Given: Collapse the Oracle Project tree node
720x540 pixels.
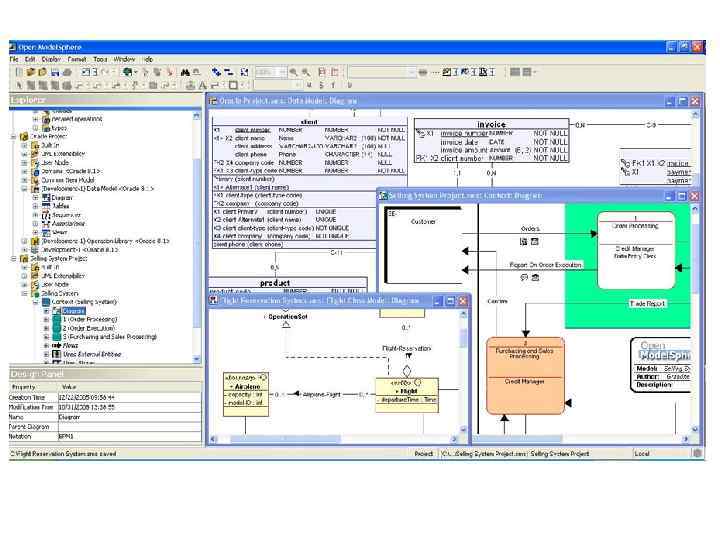Looking at the screenshot, I should (x=14, y=136).
